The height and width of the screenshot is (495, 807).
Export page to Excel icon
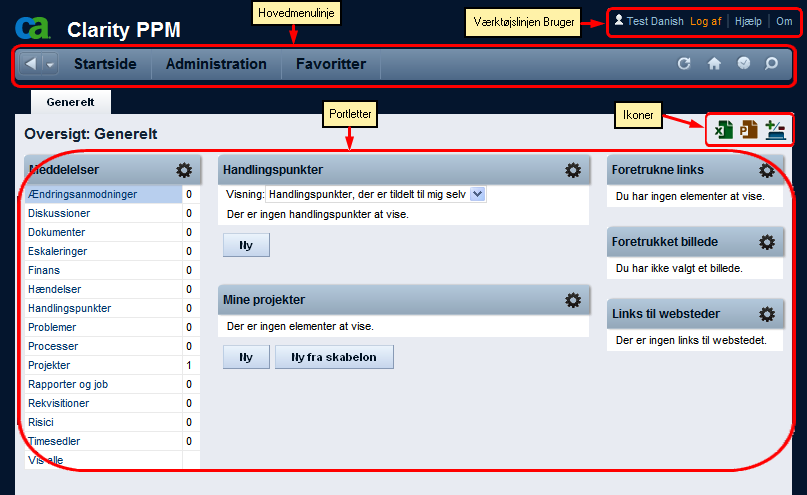tap(724, 130)
